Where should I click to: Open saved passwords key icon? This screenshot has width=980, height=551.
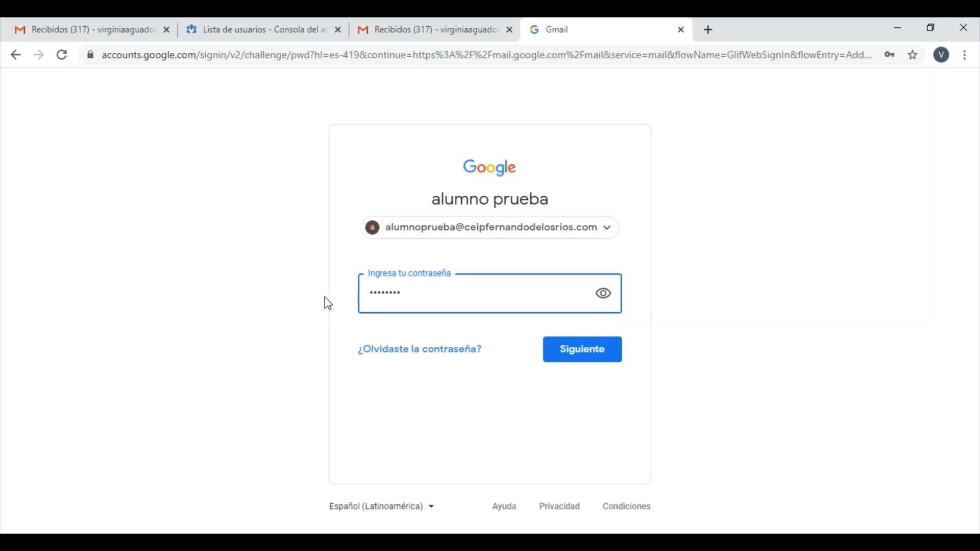point(890,55)
